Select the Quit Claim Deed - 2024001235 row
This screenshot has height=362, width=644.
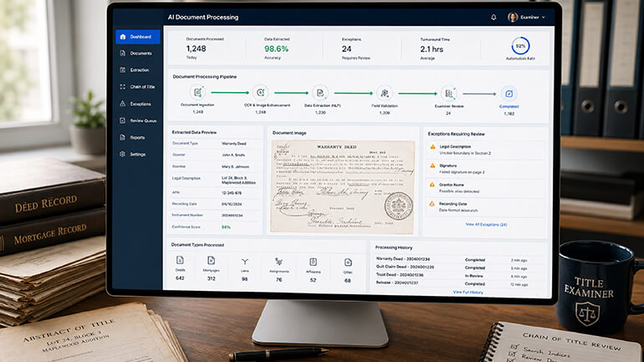pyautogui.click(x=452, y=268)
